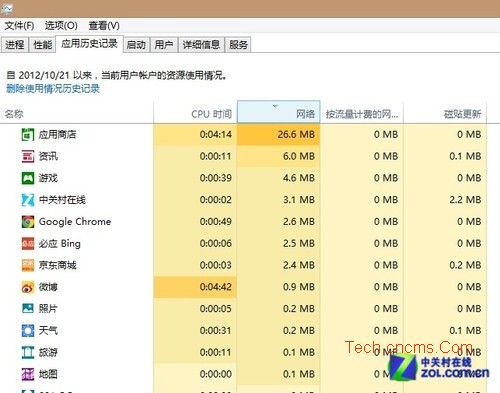Select the 天气 weather app icon
The image size is (500, 393).
pyautogui.click(x=28, y=331)
